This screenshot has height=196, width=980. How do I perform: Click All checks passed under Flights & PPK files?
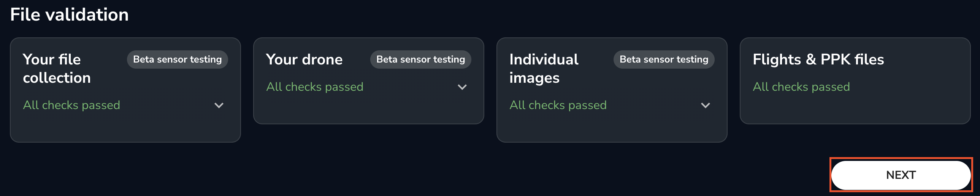pyautogui.click(x=801, y=87)
